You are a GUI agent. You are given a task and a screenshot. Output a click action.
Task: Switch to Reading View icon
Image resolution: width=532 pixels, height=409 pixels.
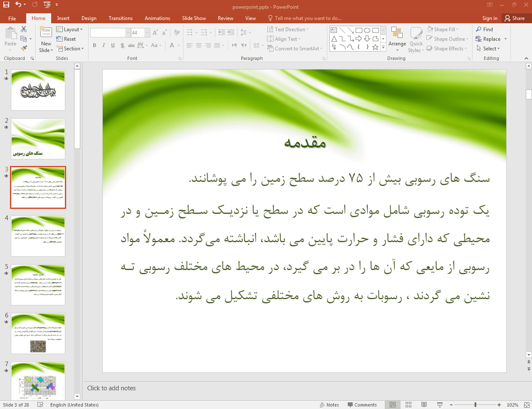tap(424, 405)
